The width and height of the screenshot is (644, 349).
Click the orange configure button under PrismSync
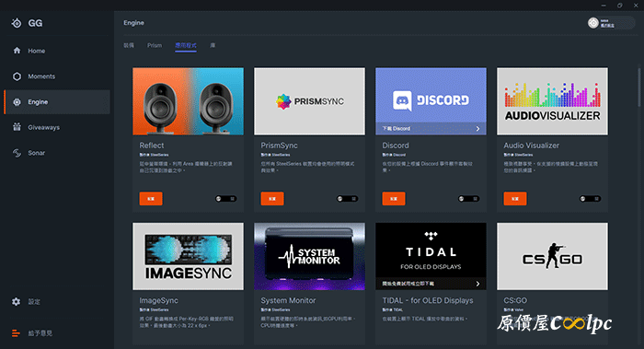[272, 199]
